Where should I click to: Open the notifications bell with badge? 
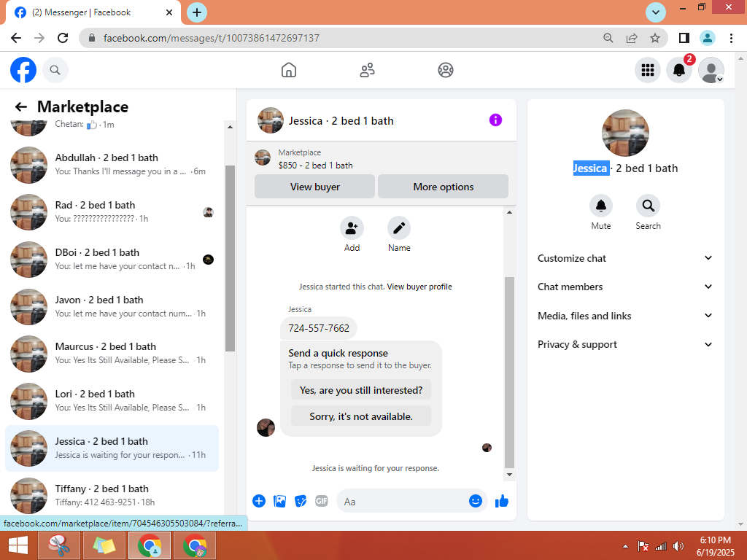[679, 70]
